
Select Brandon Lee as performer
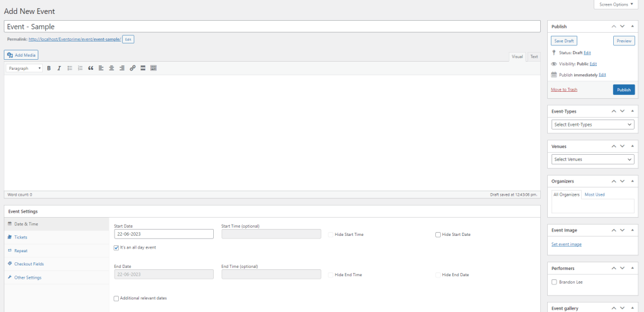click(554, 282)
